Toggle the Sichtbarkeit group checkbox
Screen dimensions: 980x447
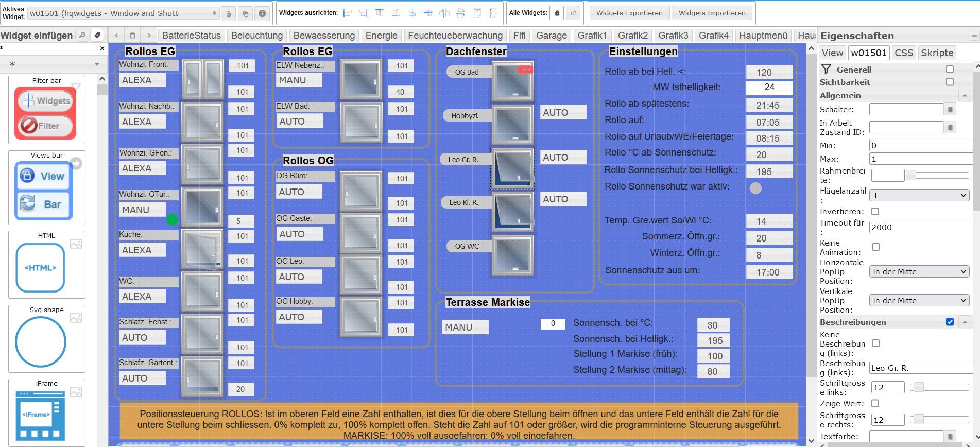[x=950, y=81]
